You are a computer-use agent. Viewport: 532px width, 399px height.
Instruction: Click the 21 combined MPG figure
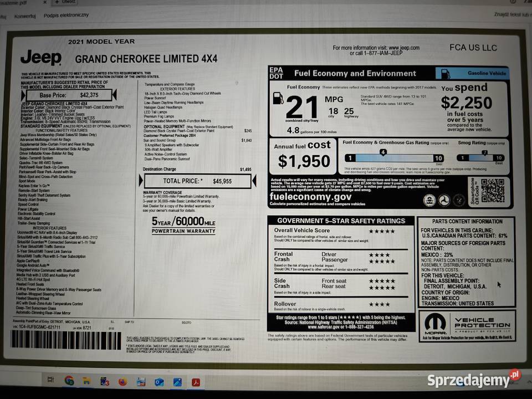click(301, 107)
